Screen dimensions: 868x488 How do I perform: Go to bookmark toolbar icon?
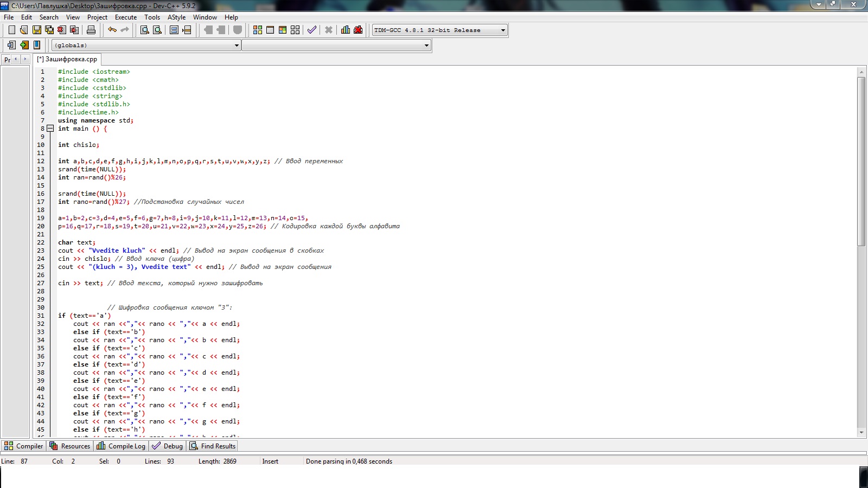(x=37, y=45)
